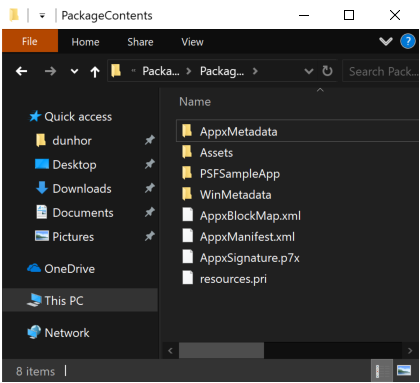Switch to Details view in status bar

[382, 371]
